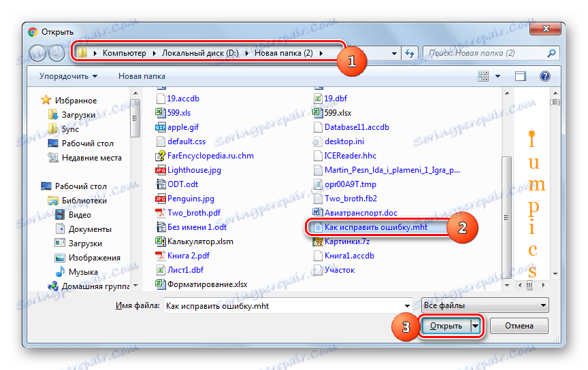
Task: Click the refresh folder icon button
Action: tap(410, 53)
